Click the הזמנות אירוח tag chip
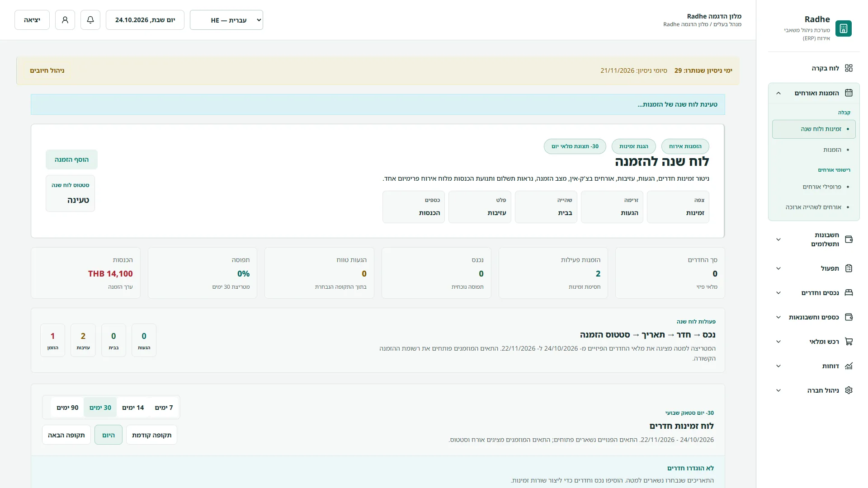The image size is (868, 488). (685, 146)
